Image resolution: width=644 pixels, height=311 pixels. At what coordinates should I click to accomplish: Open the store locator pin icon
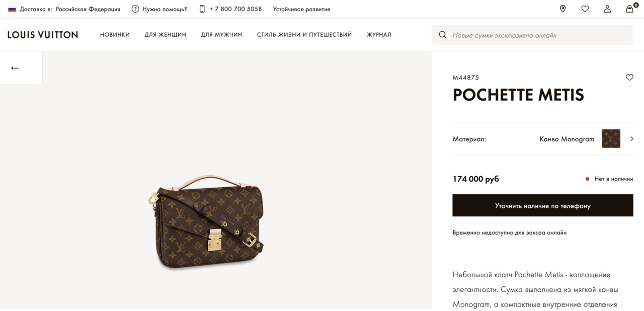pos(562,9)
